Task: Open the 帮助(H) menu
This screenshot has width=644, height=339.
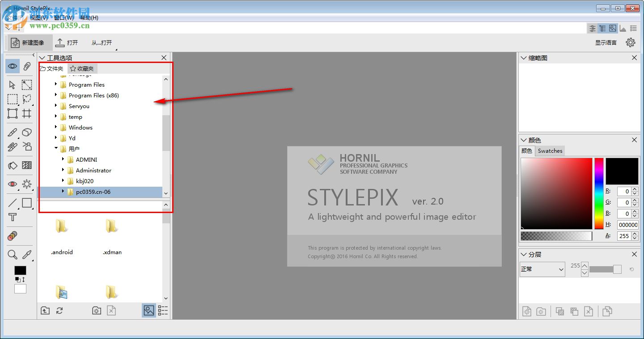Action: (x=89, y=18)
